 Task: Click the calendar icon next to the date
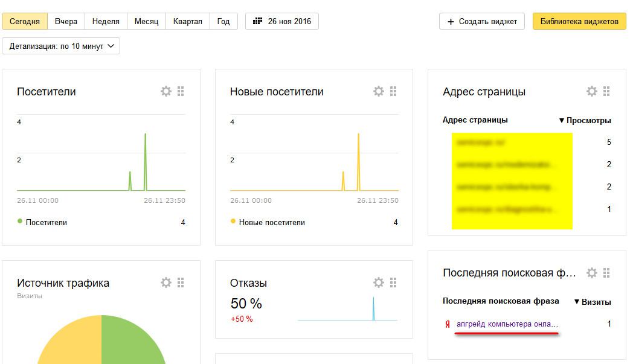(x=257, y=21)
